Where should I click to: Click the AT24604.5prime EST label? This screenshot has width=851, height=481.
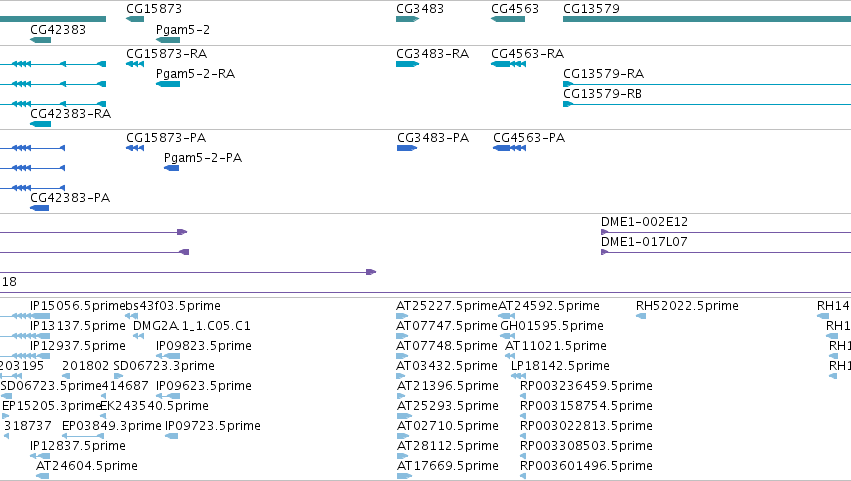(x=87, y=466)
